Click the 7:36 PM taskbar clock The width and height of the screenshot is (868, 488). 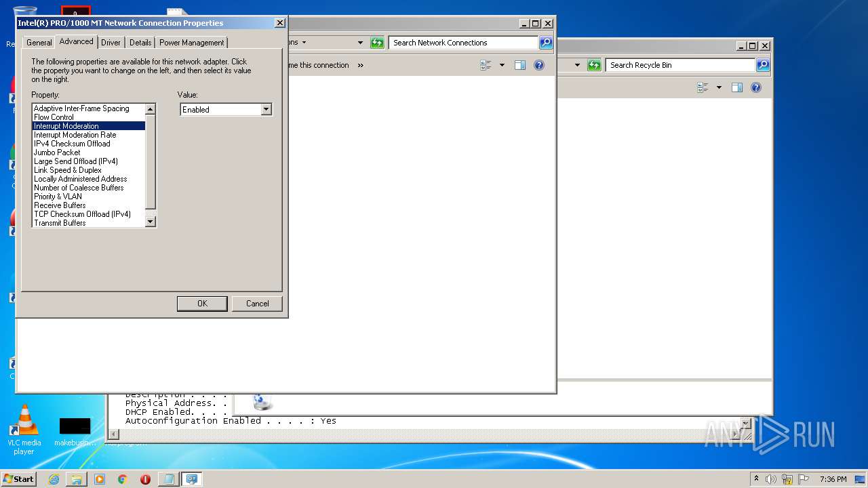(833, 479)
